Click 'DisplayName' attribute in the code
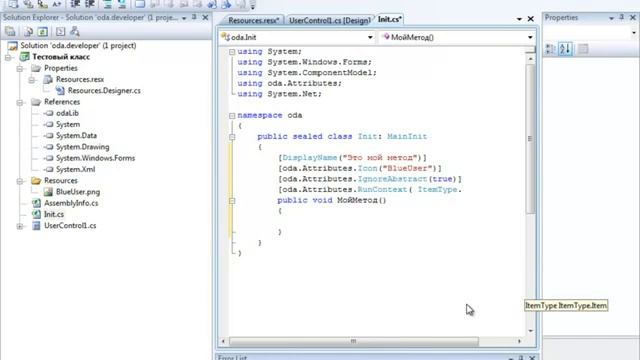The image size is (640, 360). coord(309,158)
